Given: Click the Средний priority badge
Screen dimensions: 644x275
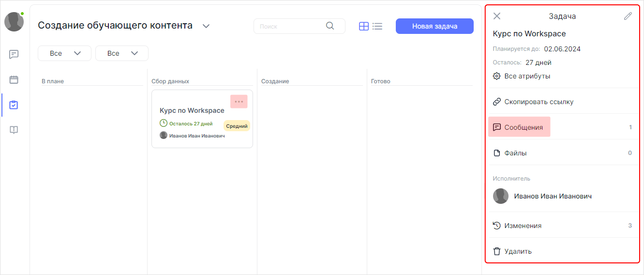Looking at the screenshot, I should tap(237, 126).
